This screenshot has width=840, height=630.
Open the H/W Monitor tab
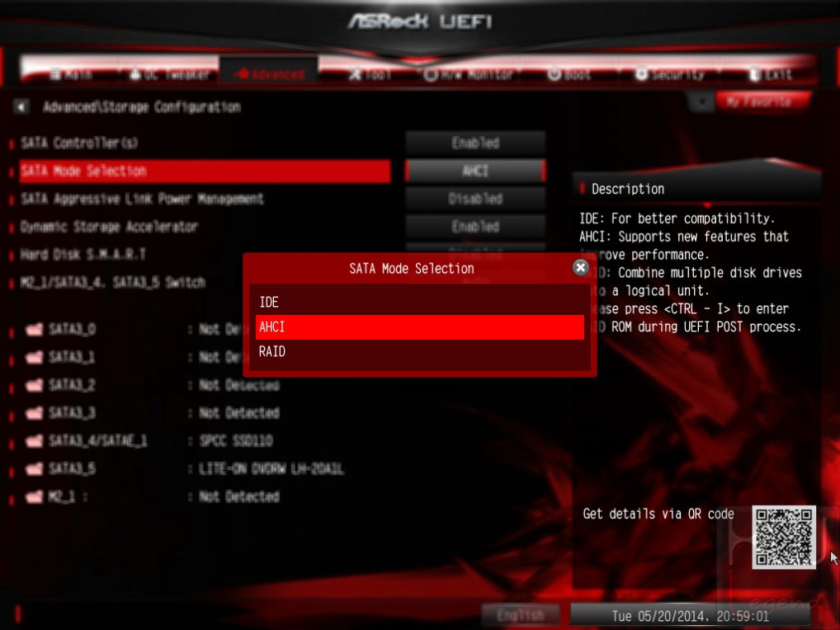tap(468, 74)
